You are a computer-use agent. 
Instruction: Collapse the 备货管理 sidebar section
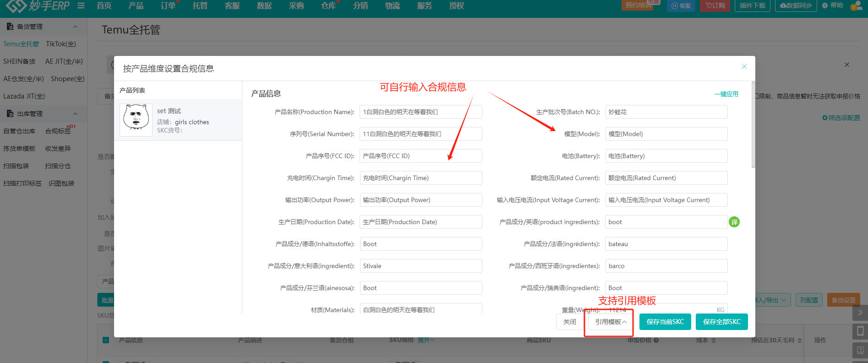76,27
